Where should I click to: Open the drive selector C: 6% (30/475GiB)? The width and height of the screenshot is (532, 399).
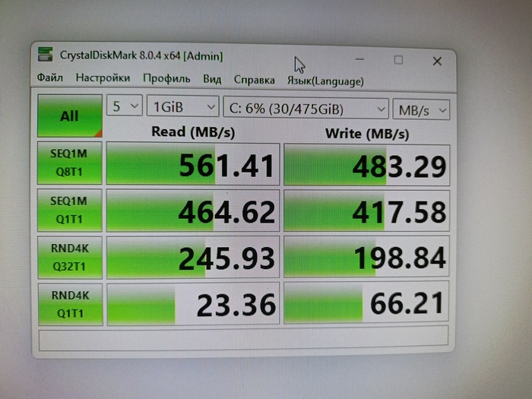pyautogui.click(x=306, y=109)
